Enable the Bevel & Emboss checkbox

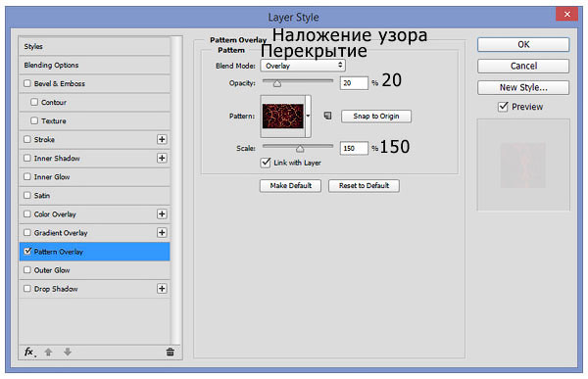(27, 83)
